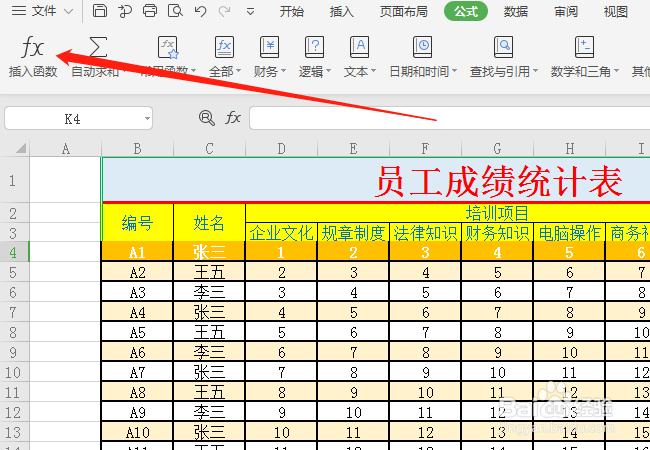Screen dimensions: 650x450
Task: Click the Save icon in quick access toolbar
Action: (x=99, y=11)
